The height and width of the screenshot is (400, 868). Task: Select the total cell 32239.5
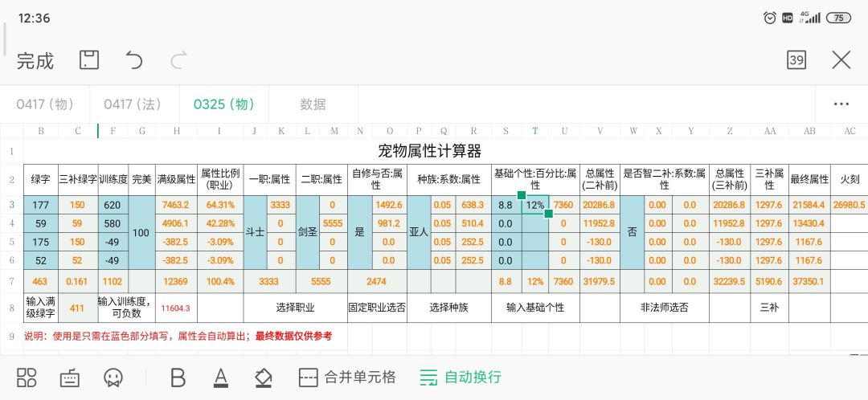coord(730,282)
